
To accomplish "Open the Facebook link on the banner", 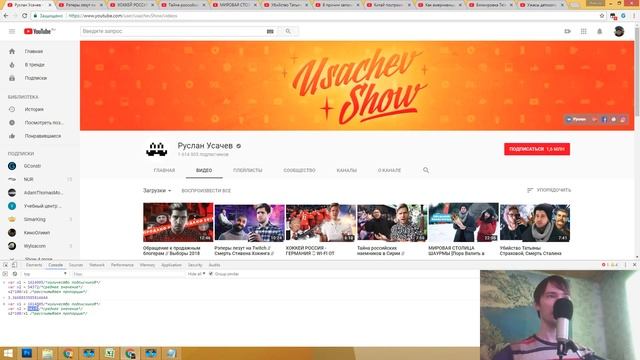I will click(604, 120).
